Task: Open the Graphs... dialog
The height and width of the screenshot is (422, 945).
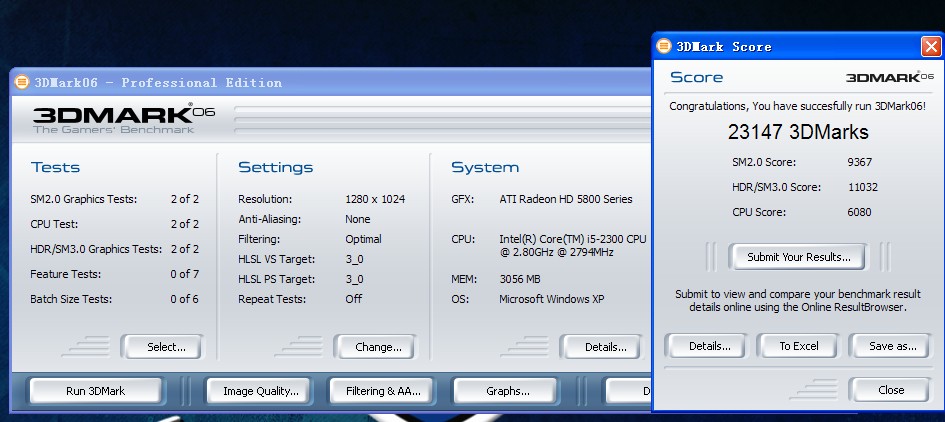Action: click(x=505, y=391)
